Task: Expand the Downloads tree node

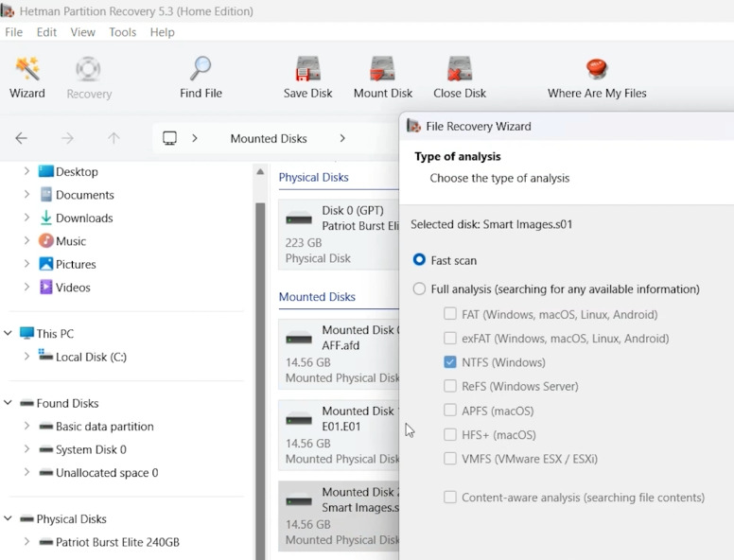Action: 26,218
